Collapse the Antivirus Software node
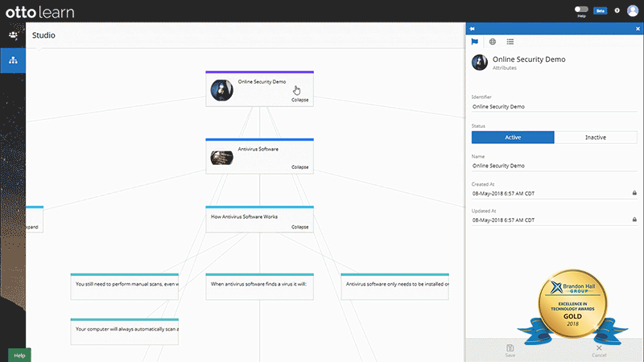The width and height of the screenshot is (644, 362). tap(299, 167)
